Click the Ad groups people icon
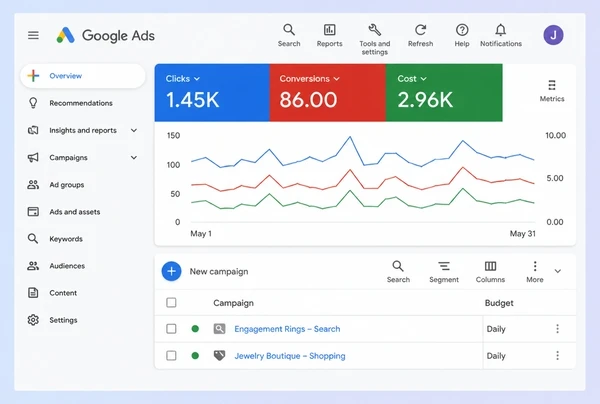Viewport: 600px width, 404px height. 33,185
